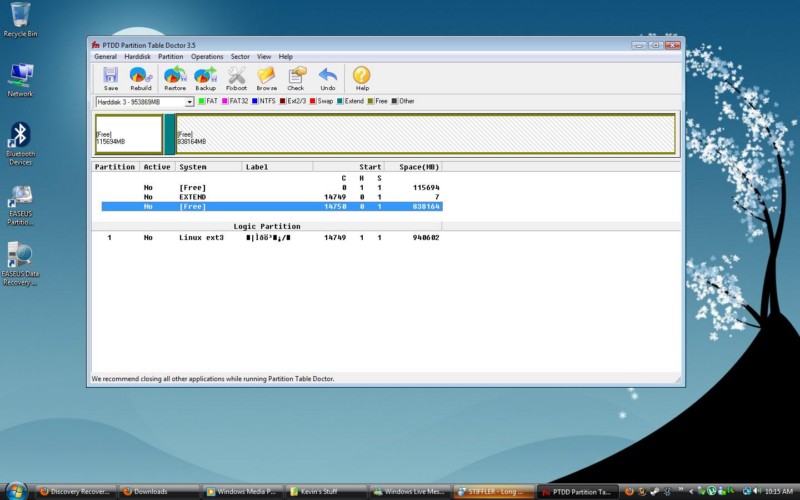Open the Harddisk menu

[x=137, y=57]
